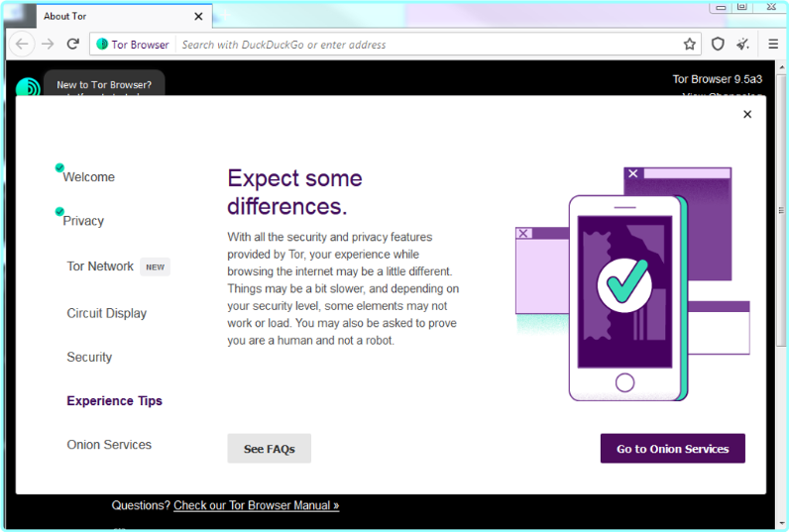Screen dimensions: 789x532
Task: Click the Tor Browser onion identity icon
Action: [x=102, y=45]
